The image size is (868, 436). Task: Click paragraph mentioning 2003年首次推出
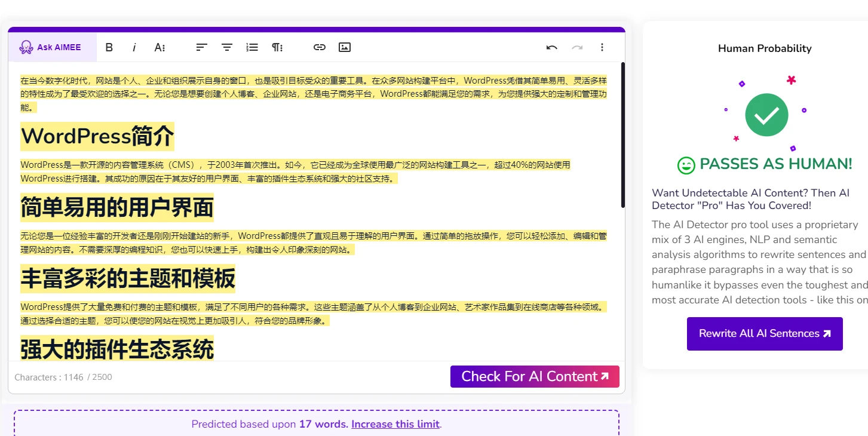(x=296, y=171)
